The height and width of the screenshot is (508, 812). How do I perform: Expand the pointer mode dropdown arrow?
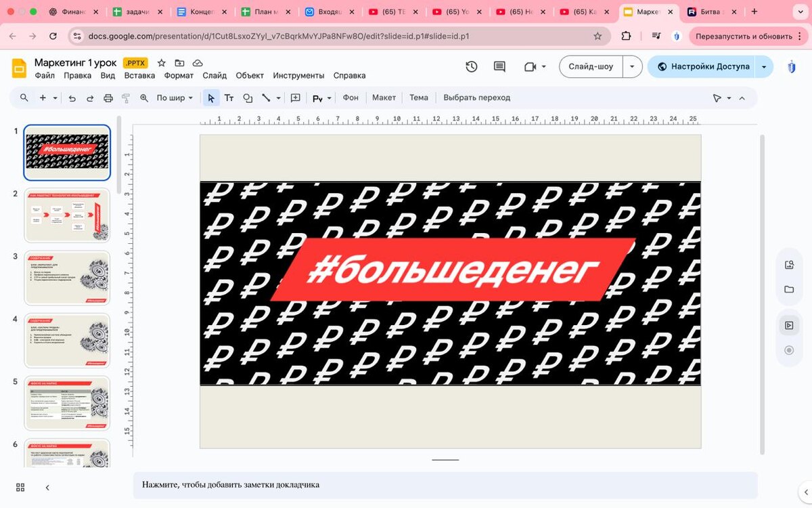[x=729, y=98]
